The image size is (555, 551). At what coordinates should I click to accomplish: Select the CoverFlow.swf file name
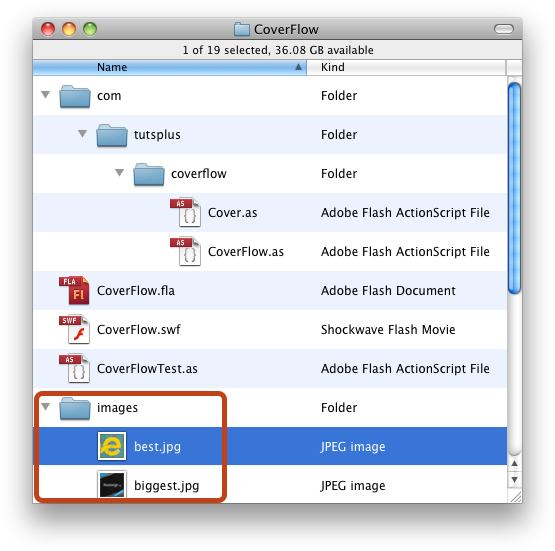(x=138, y=329)
